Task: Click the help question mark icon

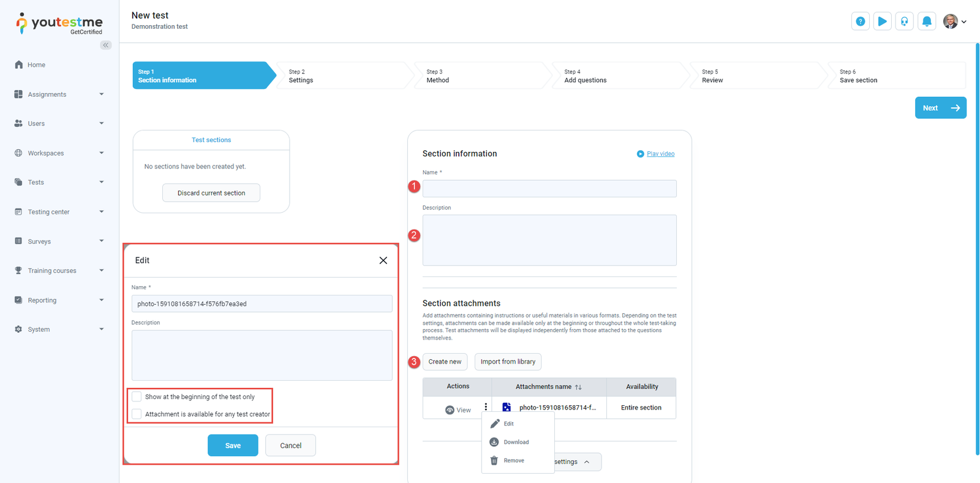Action: 860,21
